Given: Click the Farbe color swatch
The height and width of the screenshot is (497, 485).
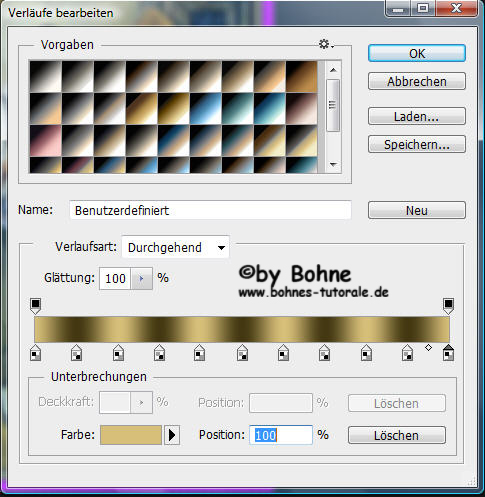Looking at the screenshot, I should [131, 435].
